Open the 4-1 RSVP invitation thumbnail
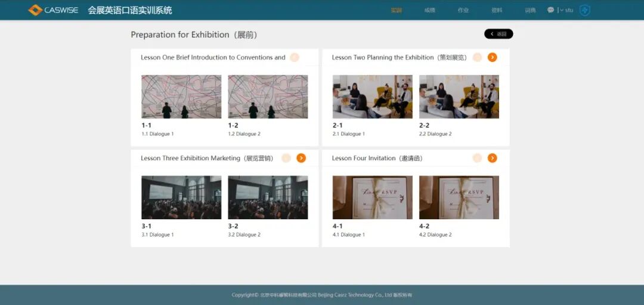The height and width of the screenshot is (305, 644). (x=372, y=197)
